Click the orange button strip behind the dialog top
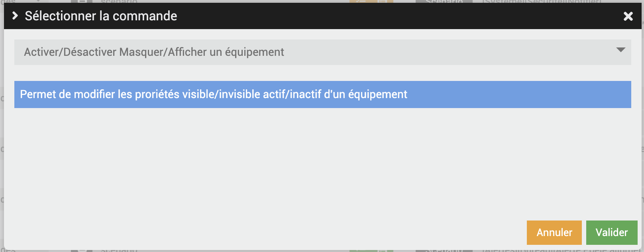 tap(371, 2)
